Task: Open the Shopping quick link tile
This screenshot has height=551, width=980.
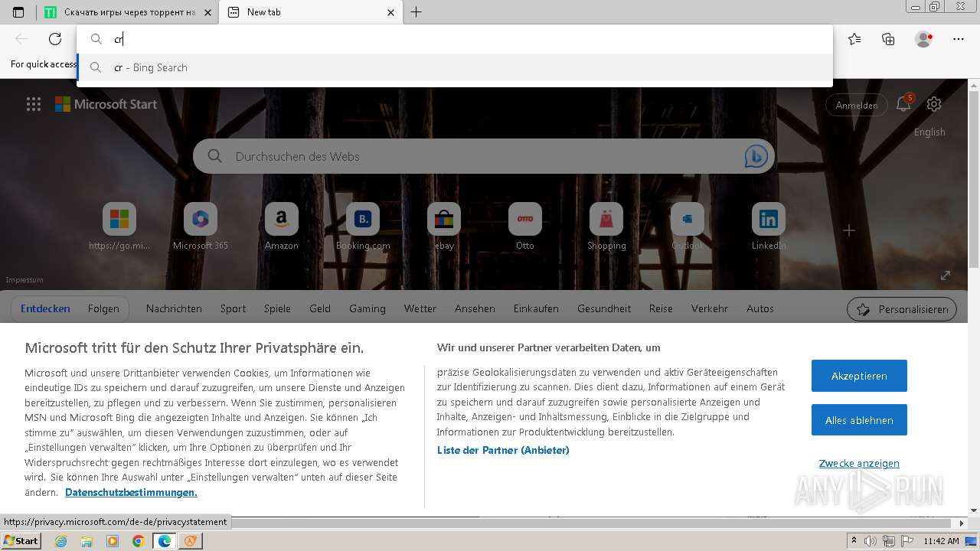Action: [x=606, y=227]
